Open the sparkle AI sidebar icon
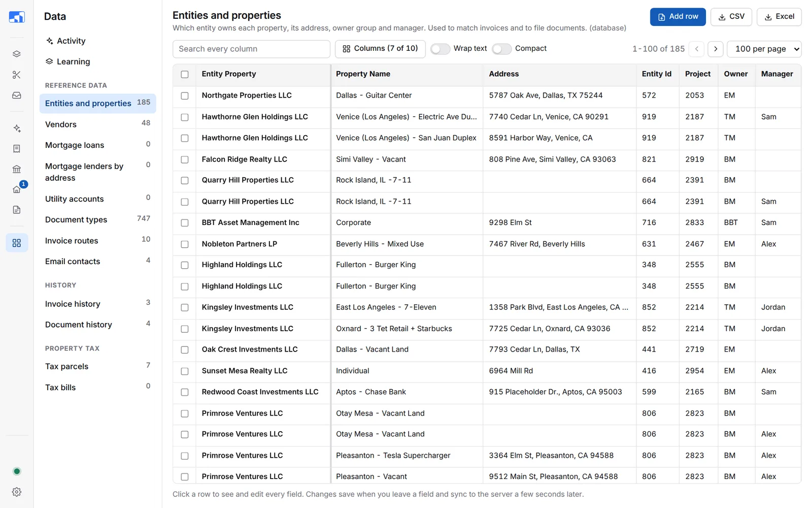 point(17,128)
